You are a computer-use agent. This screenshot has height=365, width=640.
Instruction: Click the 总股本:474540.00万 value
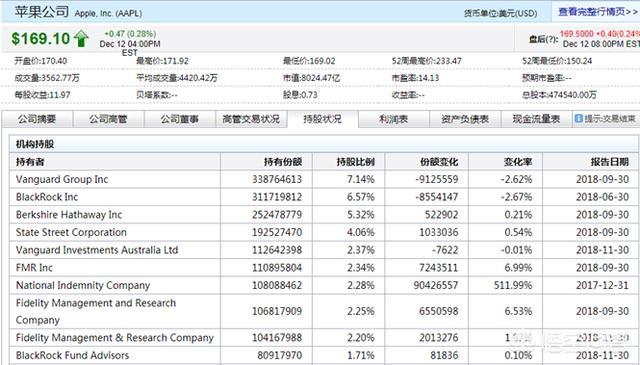559,95
